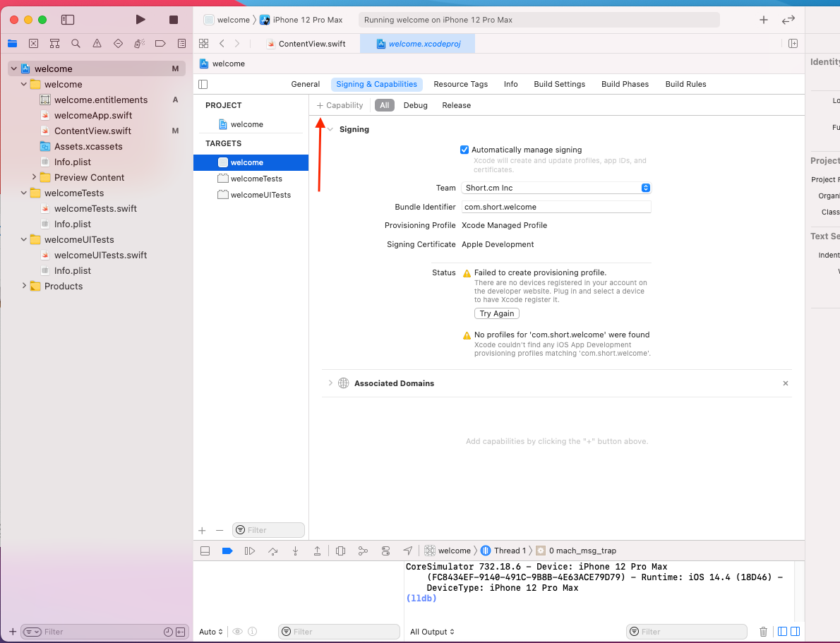Open the Debug navigator spray icon
The image size is (840, 643).
(139, 43)
